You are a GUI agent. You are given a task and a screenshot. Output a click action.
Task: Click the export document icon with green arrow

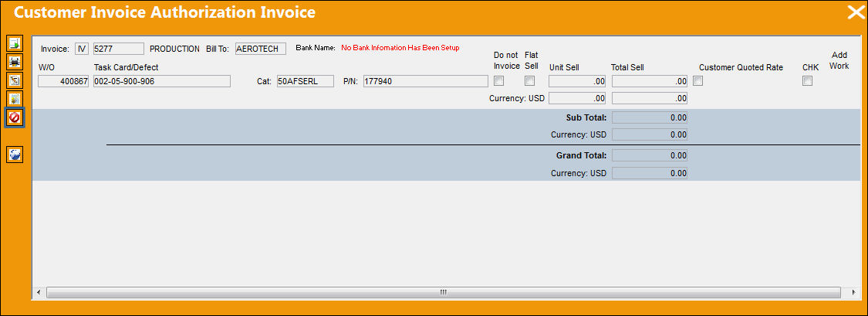[x=15, y=42]
